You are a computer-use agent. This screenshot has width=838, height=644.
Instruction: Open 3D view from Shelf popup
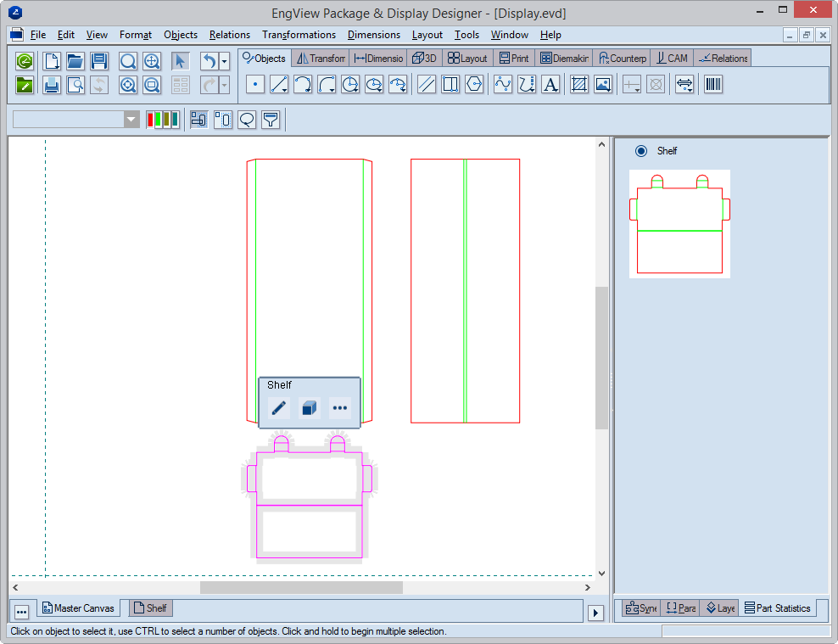tap(310, 408)
